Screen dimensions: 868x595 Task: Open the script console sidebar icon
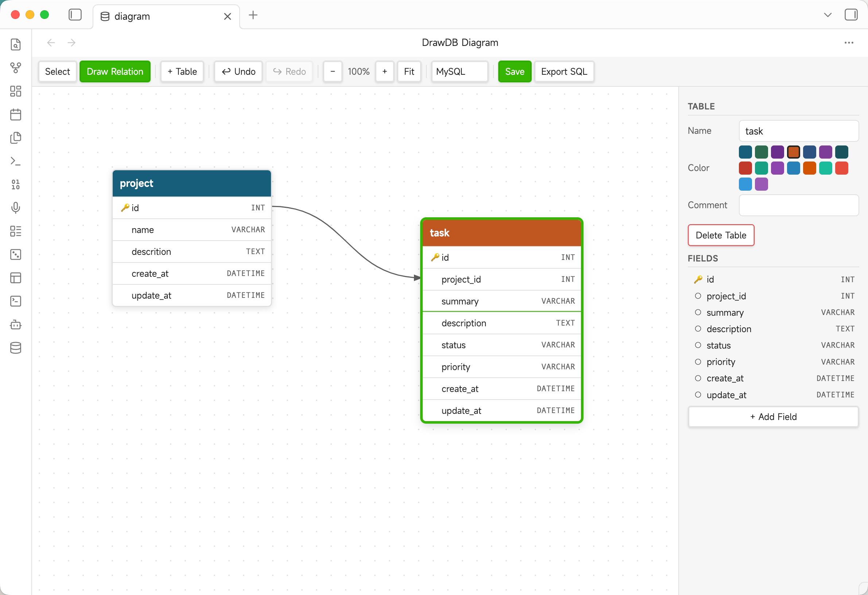(16, 301)
